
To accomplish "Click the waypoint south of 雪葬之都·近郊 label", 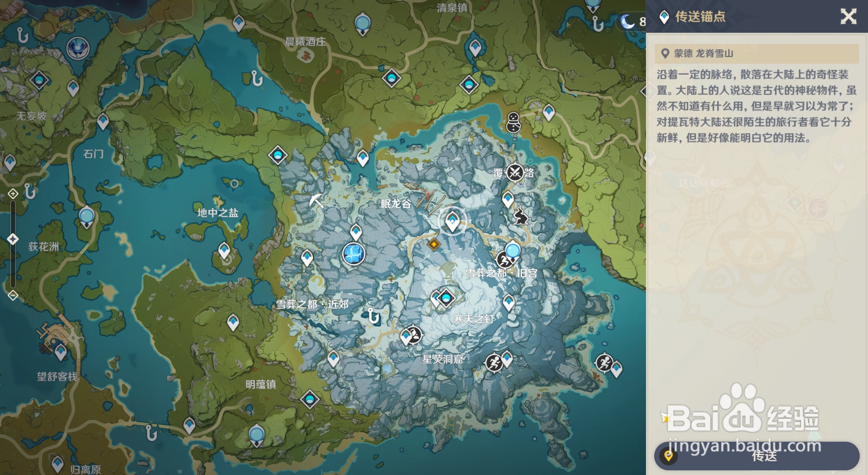I will pos(333,359).
